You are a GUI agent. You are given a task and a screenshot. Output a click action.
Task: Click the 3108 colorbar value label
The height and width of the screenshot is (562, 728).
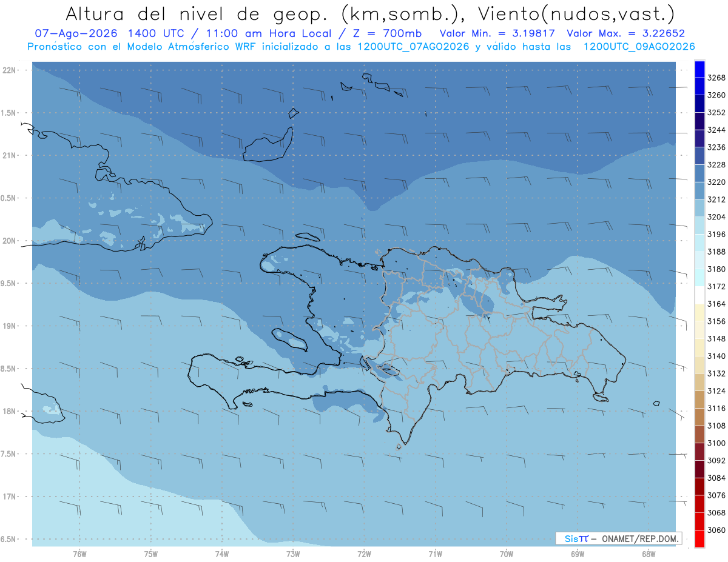716,426
